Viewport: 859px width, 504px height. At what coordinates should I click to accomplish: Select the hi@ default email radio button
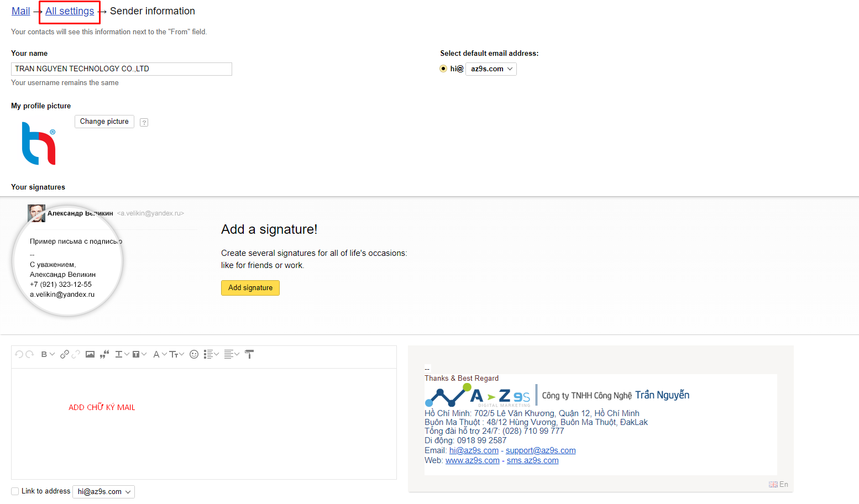click(443, 69)
